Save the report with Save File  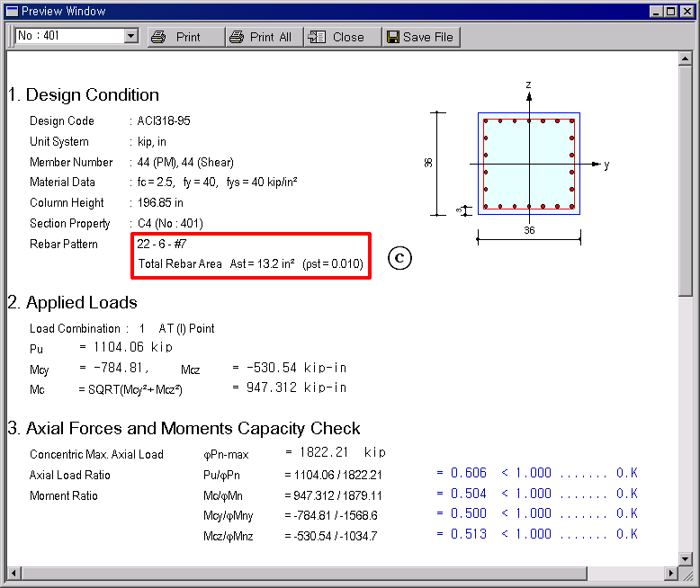pos(421,37)
